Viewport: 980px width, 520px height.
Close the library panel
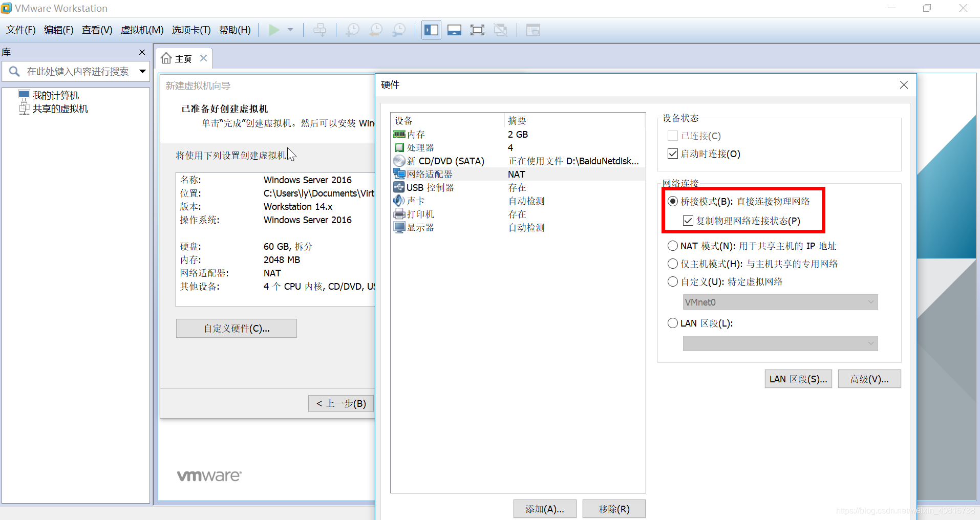[x=142, y=52]
